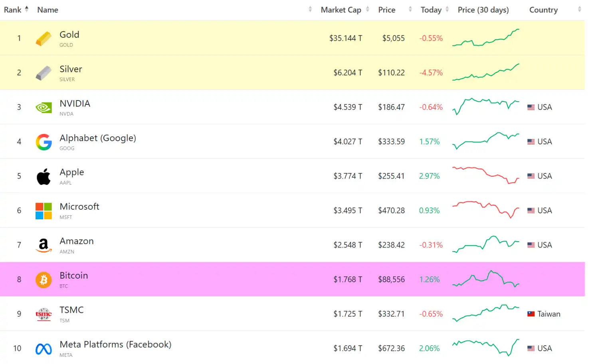Click the Bitcoin coin icon
Viewport: 590px width, 364px height.
click(44, 280)
